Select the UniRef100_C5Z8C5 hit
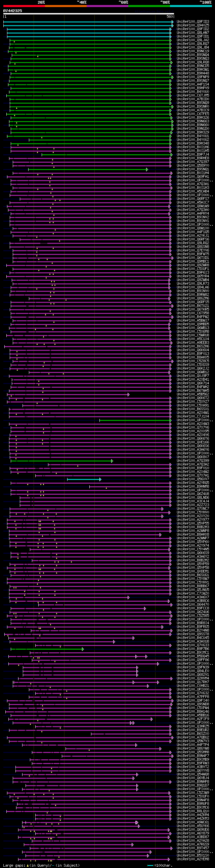This screenshot has height=868, width=215. pos(193,361)
